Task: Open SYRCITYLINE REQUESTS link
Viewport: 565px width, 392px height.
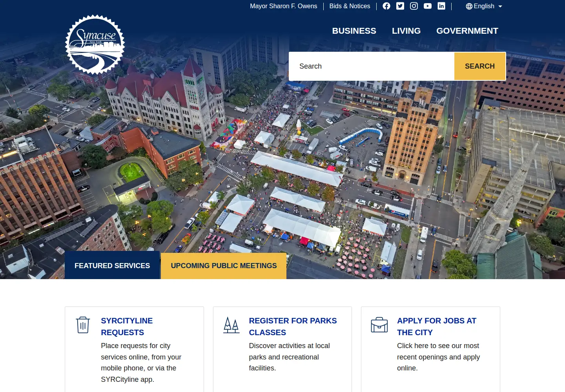Action: [127, 327]
